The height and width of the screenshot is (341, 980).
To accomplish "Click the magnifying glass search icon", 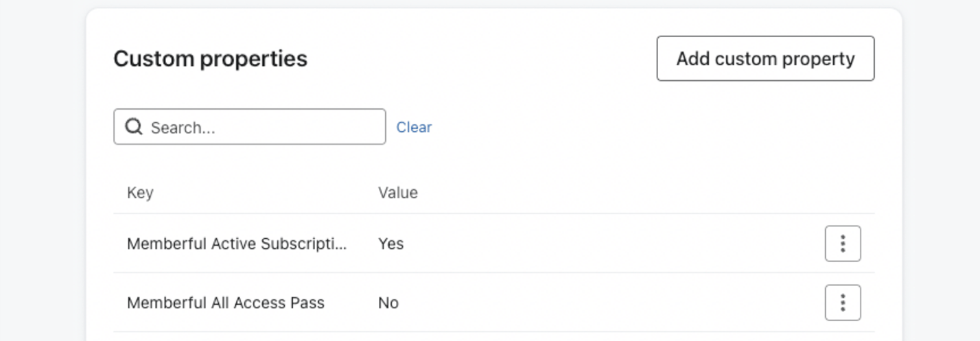I will 135,127.
